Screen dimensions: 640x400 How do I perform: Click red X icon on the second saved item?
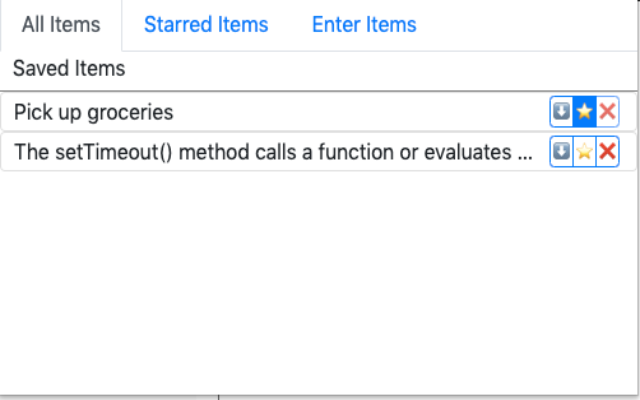point(608,152)
